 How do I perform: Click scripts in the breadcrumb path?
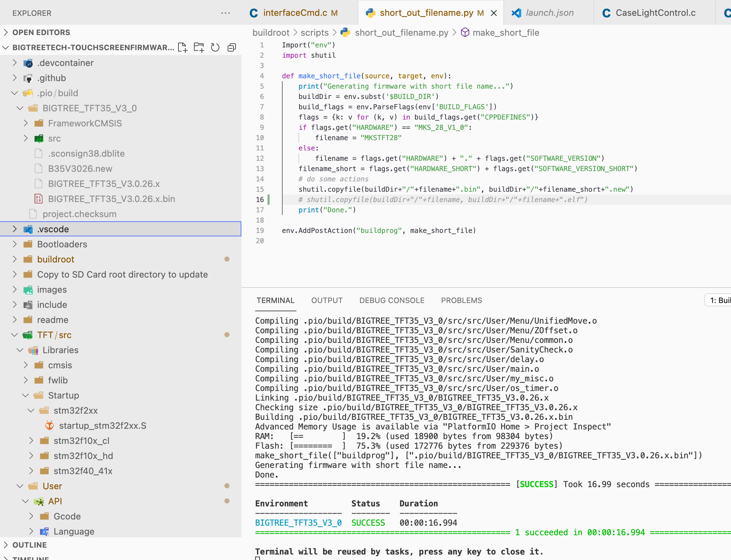(x=314, y=33)
